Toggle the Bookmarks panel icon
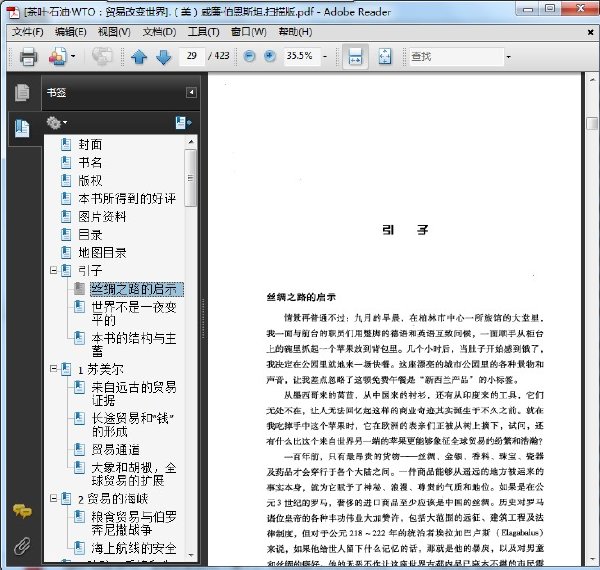 [x=22, y=129]
